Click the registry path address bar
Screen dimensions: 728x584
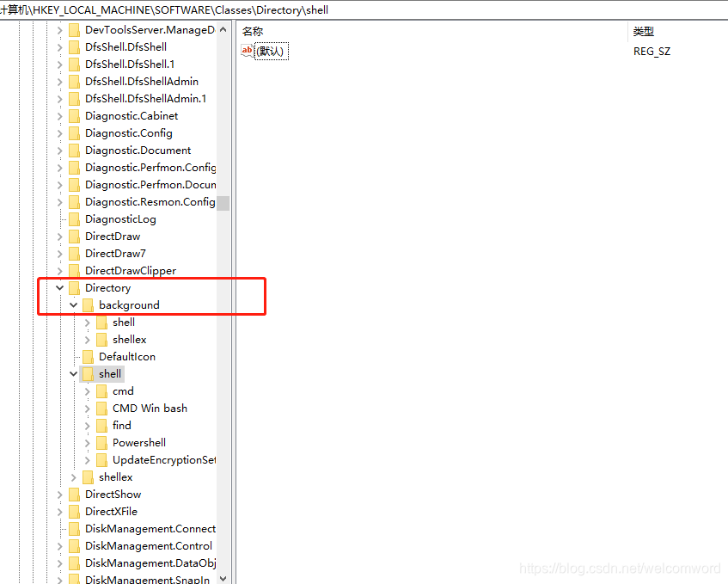click(364, 9)
